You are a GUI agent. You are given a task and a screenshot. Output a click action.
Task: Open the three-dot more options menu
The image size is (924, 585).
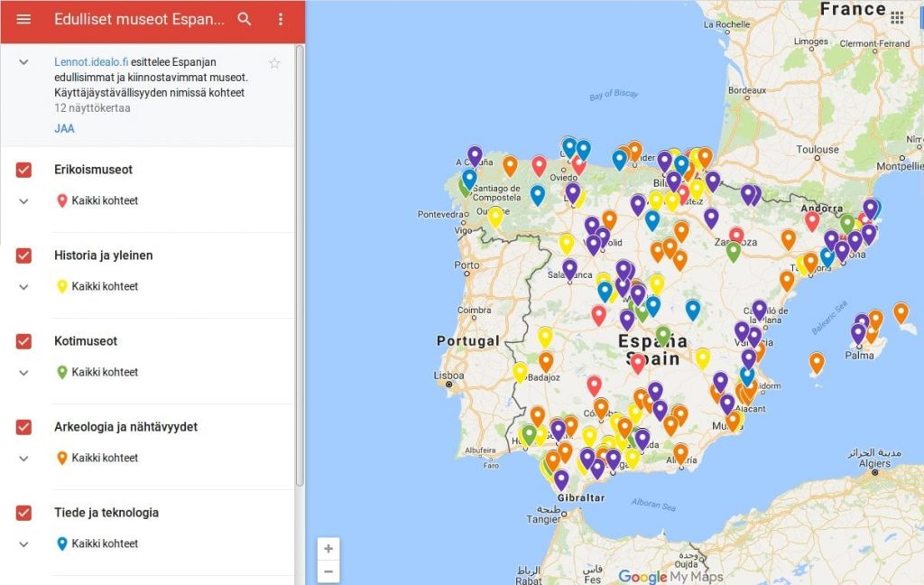(281, 20)
